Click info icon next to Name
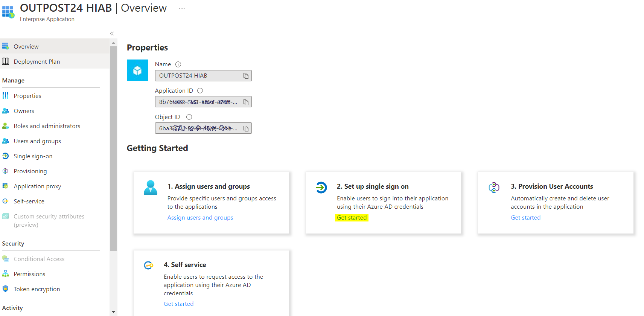The height and width of the screenshot is (316, 644). pyautogui.click(x=178, y=64)
